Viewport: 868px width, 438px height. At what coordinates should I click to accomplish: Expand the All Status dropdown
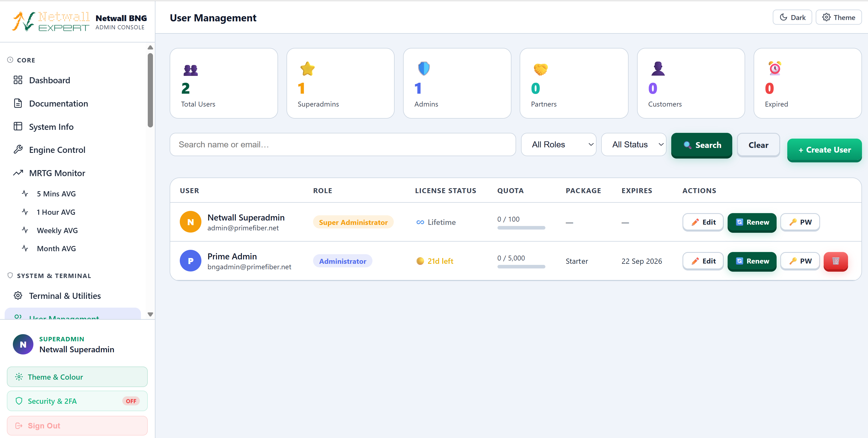pos(634,145)
